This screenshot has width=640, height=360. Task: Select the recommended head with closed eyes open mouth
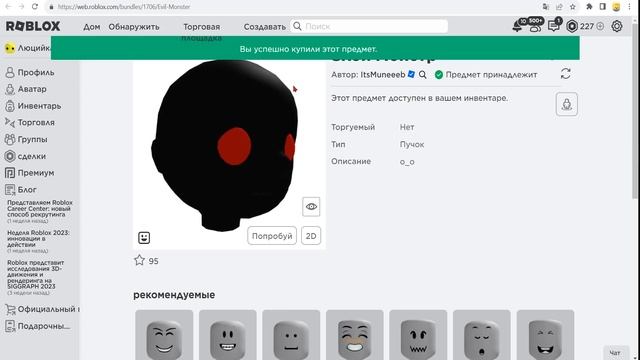coord(482,336)
